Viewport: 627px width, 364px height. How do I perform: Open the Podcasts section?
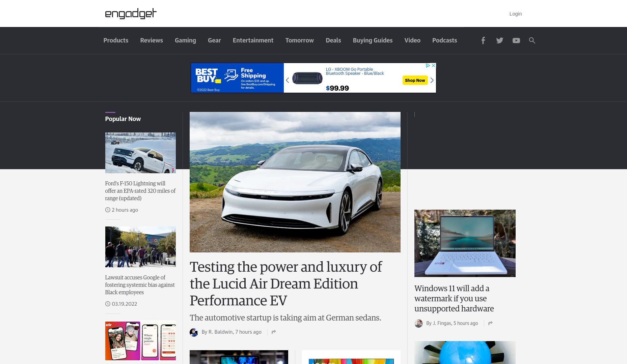444,40
